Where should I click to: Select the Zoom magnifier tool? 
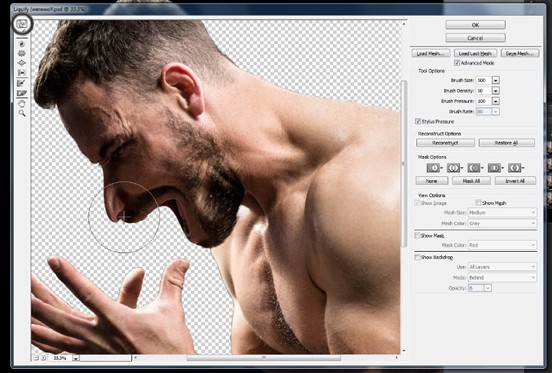pos(22,113)
